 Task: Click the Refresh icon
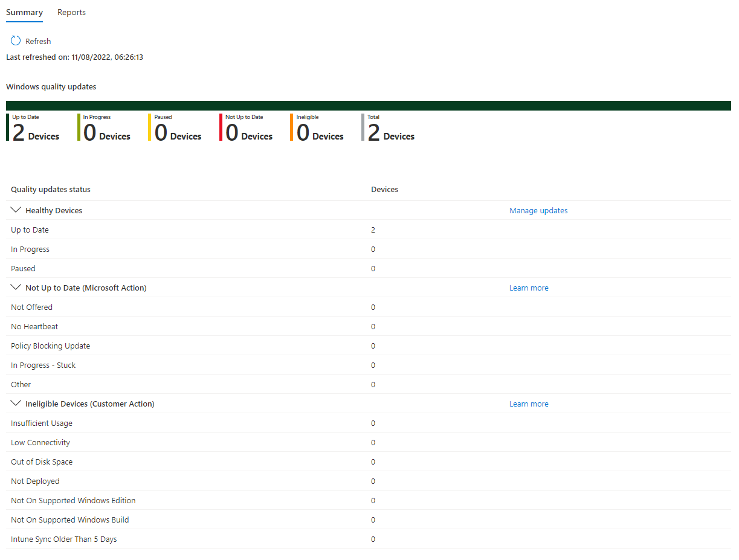(x=15, y=40)
